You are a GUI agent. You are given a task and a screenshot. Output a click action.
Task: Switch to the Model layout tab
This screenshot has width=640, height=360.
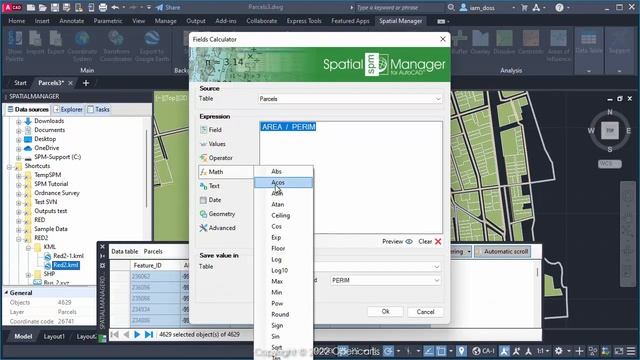point(23,336)
